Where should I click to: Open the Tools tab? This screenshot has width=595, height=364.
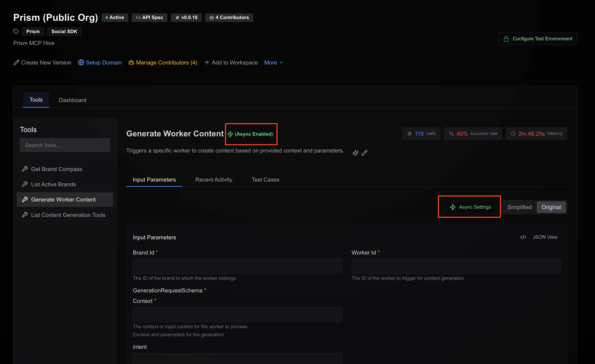36,100
